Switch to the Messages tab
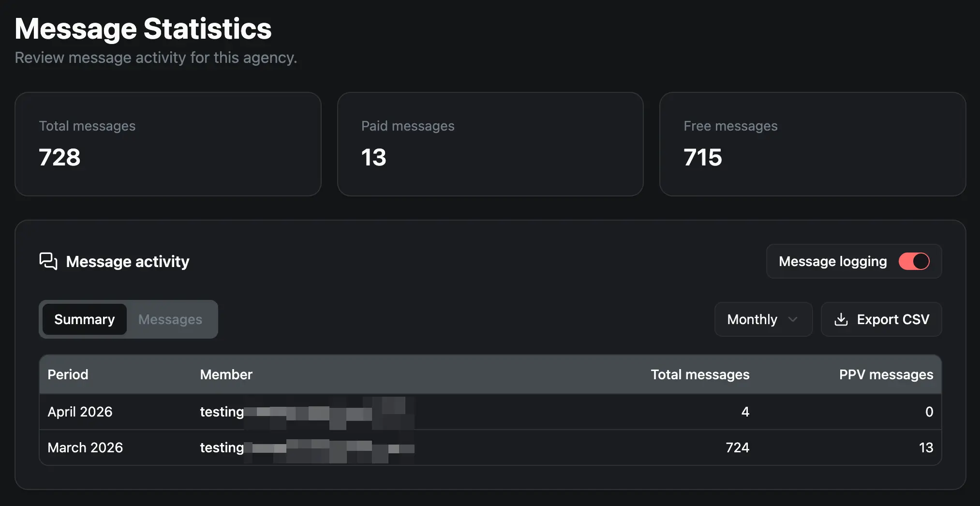The image size is (980, 506). (x=170, y=319)
